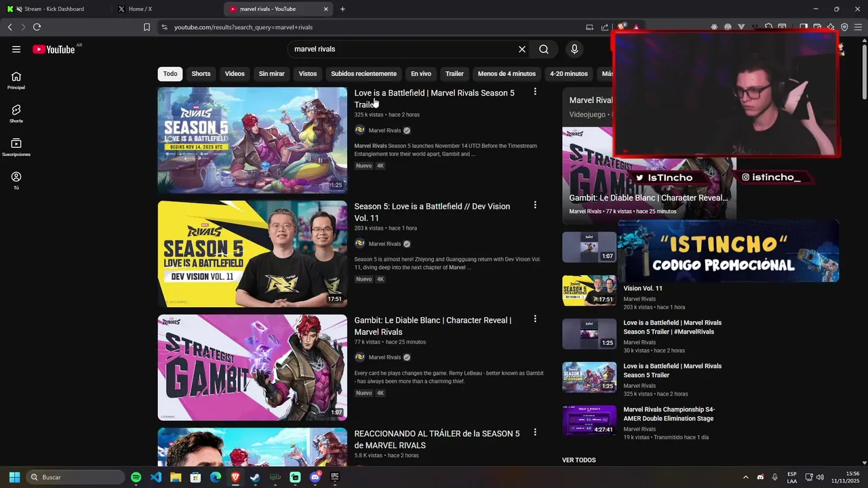The height and width of the screenshot is (488, 868).
Task: Open the 4:27:41 Championship thumbnail
Action: point(589,421)
